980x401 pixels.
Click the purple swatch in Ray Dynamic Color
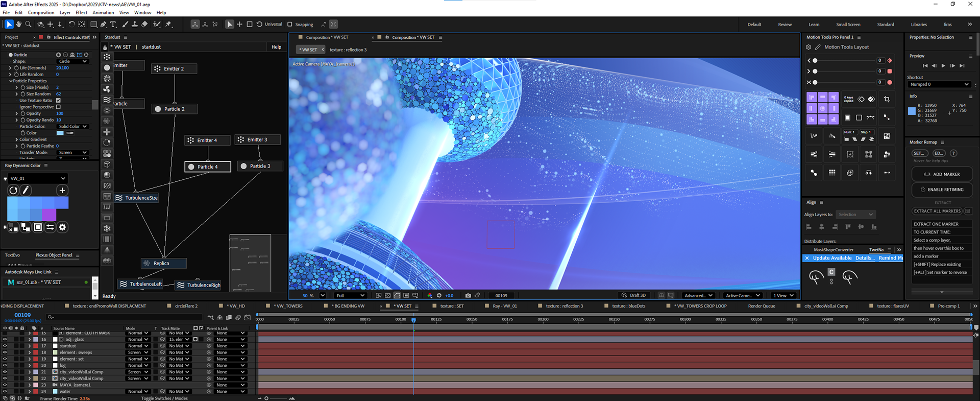[x=49, y=215]
